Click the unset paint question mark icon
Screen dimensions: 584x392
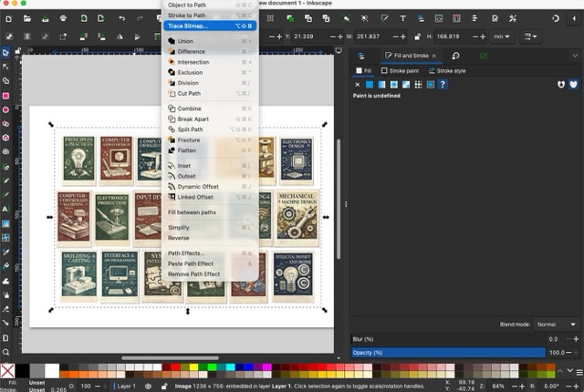pos(443,85)
